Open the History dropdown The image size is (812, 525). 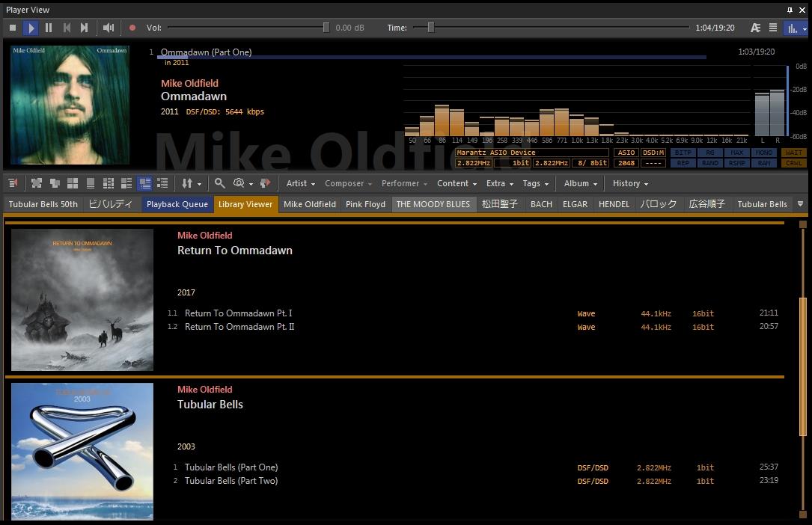(x=630, y=184)
